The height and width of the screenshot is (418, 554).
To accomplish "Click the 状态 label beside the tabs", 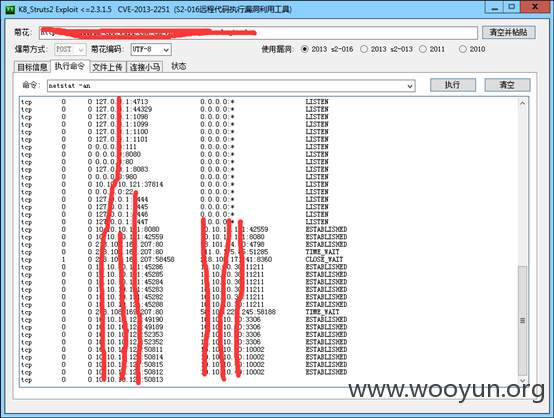I will click(x=179, y=66).
